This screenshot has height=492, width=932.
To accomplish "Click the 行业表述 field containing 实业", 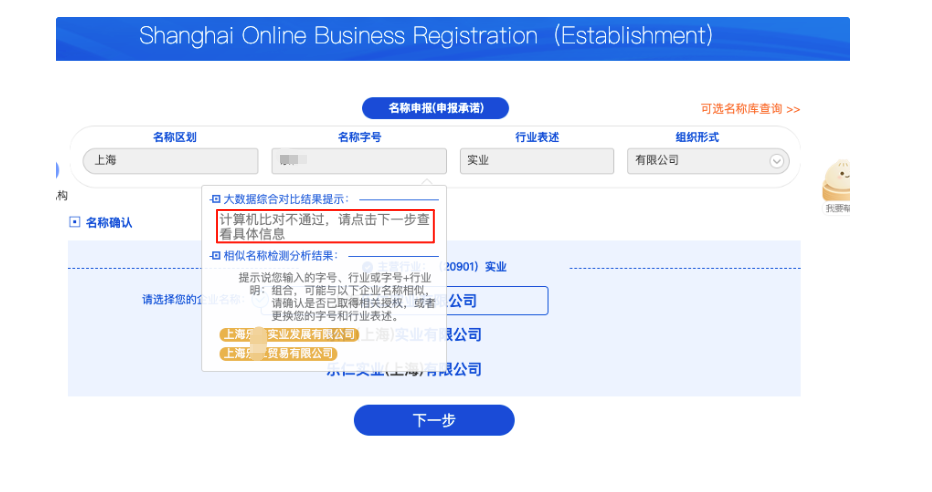I will coord(537,160).
